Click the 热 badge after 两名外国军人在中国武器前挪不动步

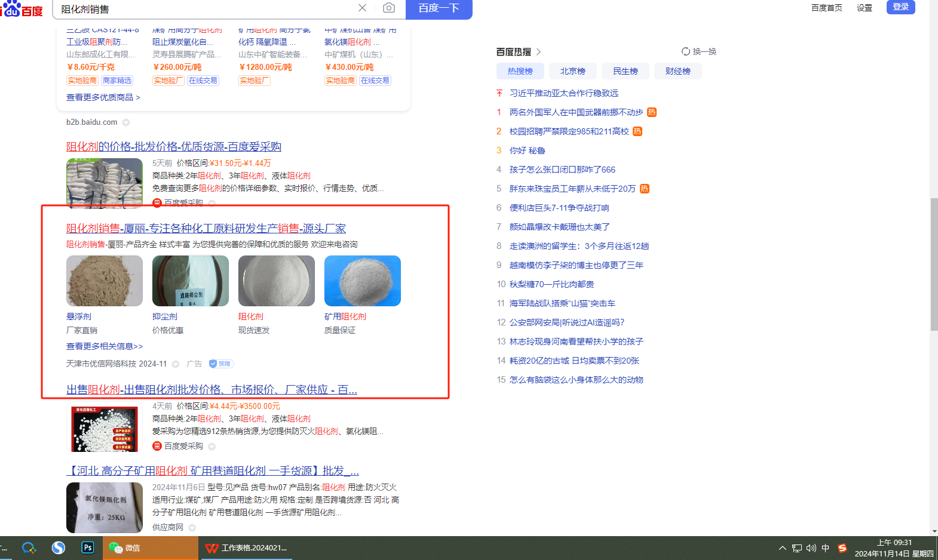point(652,112)
